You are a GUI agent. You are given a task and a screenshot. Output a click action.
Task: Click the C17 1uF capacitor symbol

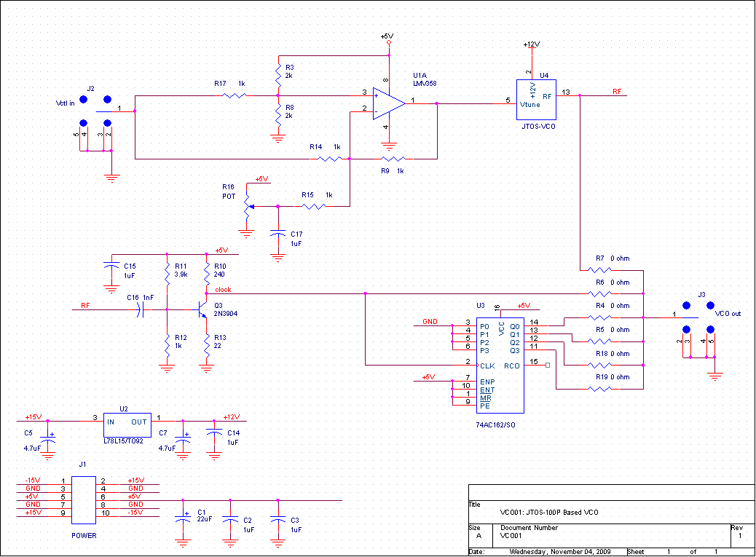pyautogui.click(x=277, y=233)
